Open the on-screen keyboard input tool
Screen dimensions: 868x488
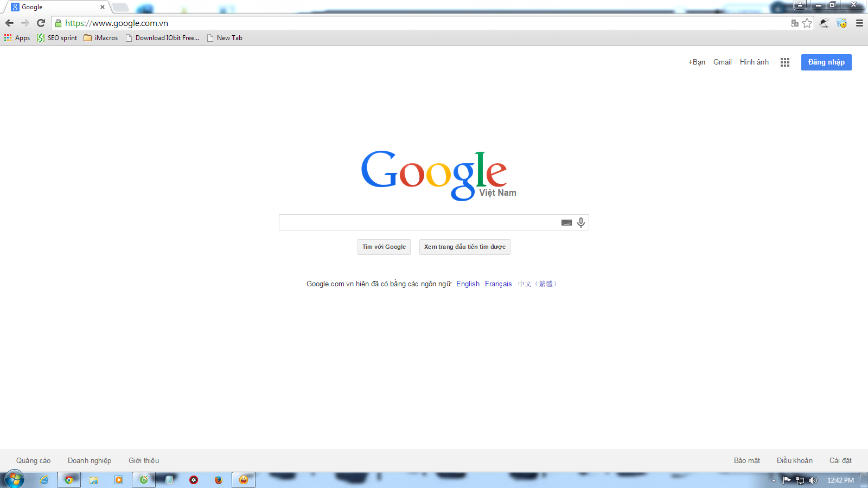click(566, 222)
